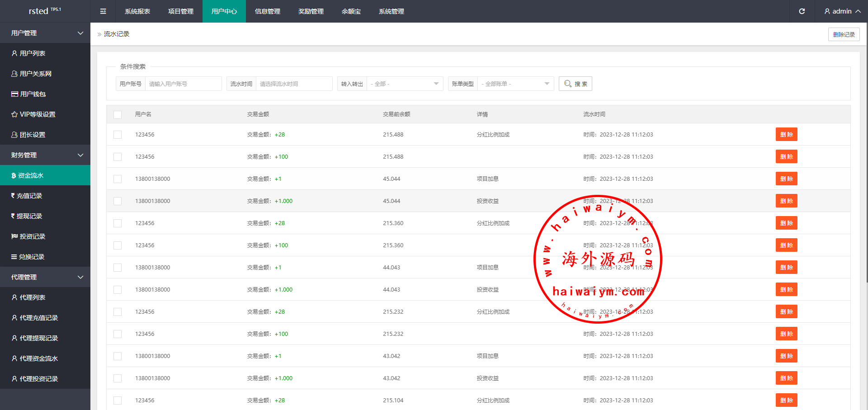Click the magnifier 搜索 button
This screenshot has width=868, height=410.
575,84
